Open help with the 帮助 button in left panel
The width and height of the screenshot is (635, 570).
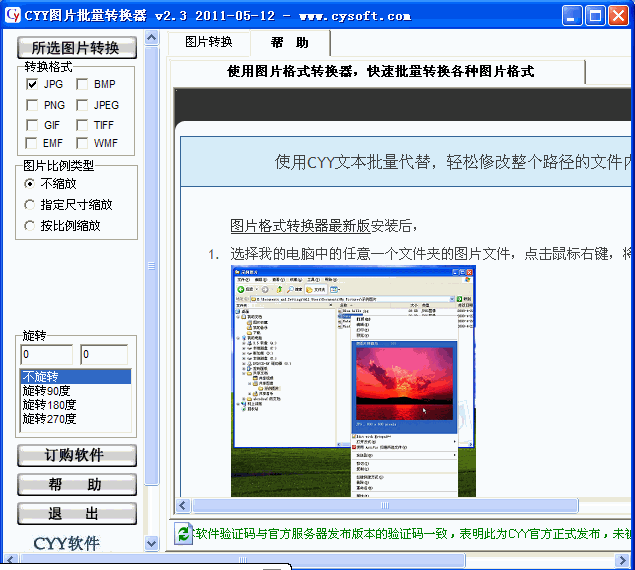point(77,485)
